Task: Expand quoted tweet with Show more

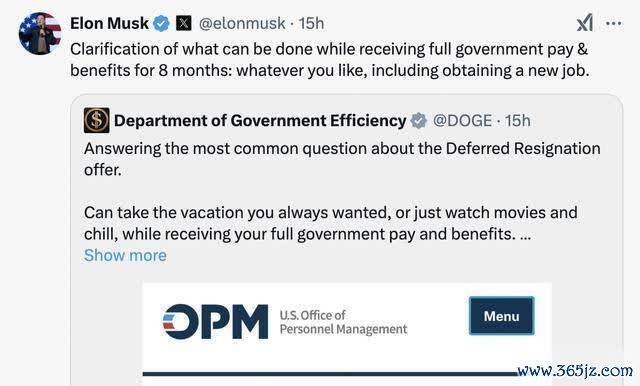Action: [x=125, y=255]
